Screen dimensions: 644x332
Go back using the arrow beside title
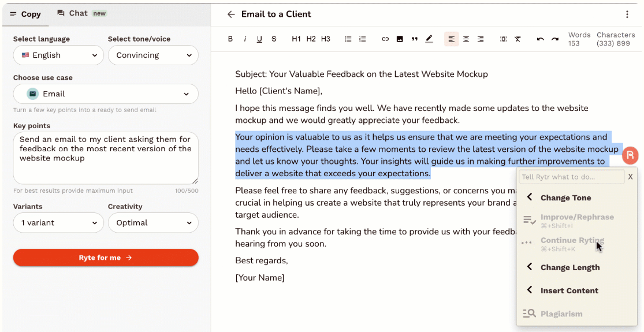231,14
